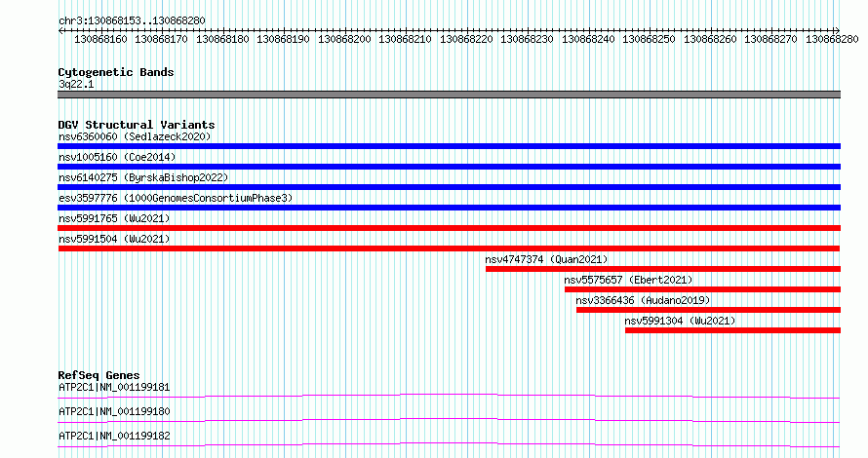The image size is (868, 458).
Task: Select the red bar under nsv5575657
Action: 702,289
